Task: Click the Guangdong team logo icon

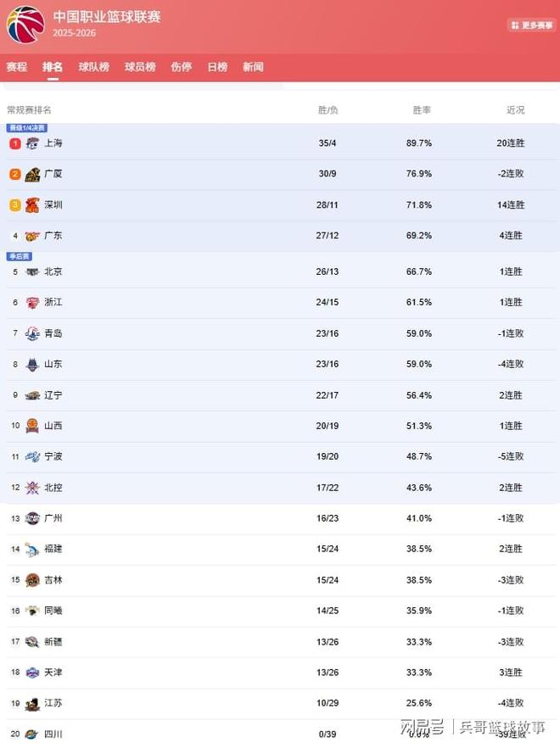Action: point(32,236)
